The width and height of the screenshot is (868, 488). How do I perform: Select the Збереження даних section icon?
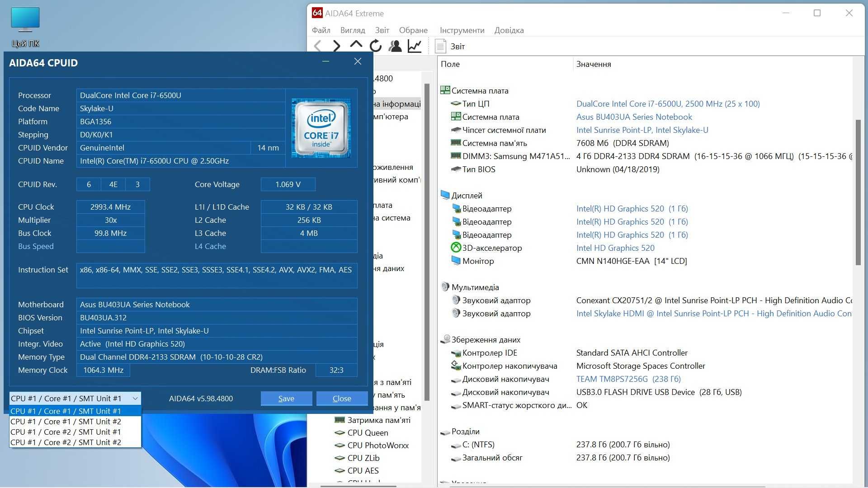tap(445, 339)
